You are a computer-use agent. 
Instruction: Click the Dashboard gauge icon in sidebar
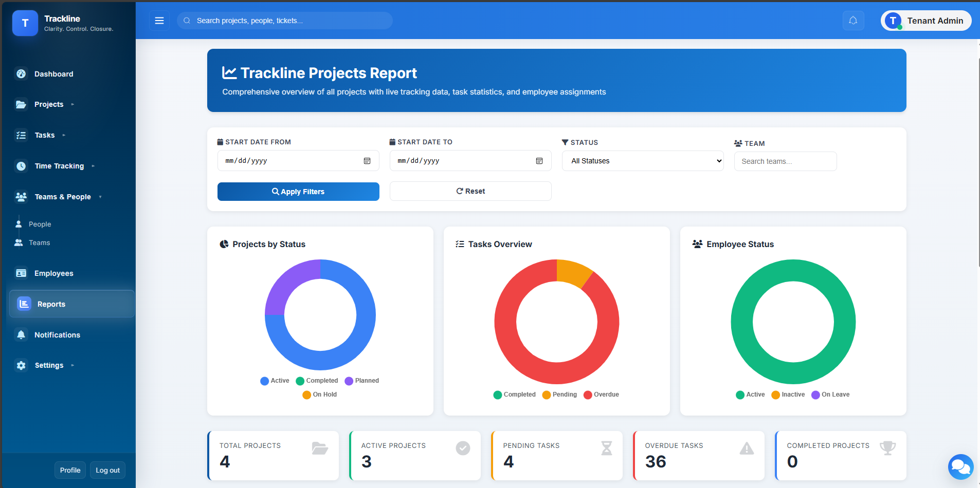tap(21, 74)
